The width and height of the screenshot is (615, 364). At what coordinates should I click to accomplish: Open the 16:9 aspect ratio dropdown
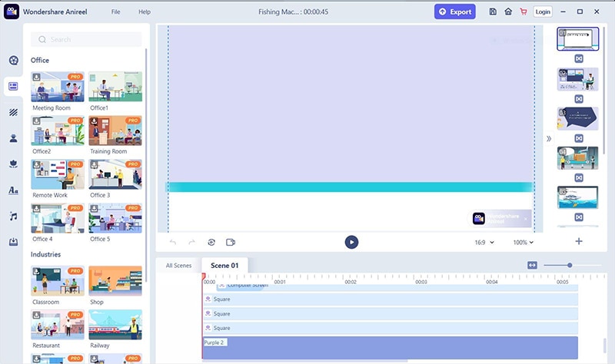tap(484, 243)
